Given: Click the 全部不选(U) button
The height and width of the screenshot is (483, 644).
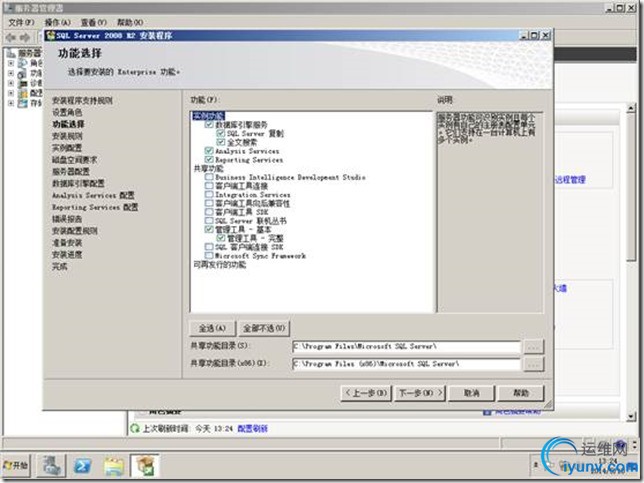Looking at the screenshot, I should pyautogui.click(x=264, y=328).
